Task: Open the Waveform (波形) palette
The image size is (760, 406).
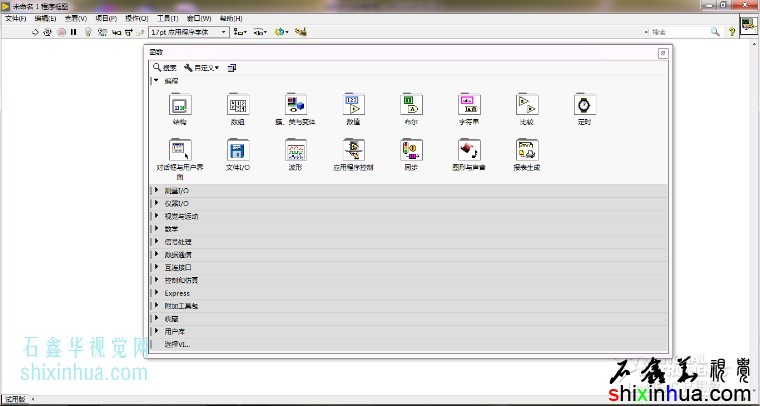Action: (x=295, y=150)
